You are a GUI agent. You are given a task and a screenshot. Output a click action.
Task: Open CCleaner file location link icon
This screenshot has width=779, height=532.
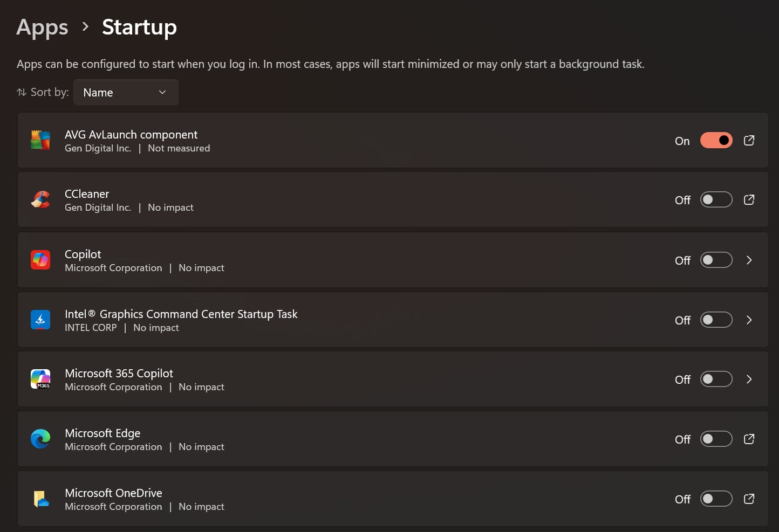click(749, 200)
